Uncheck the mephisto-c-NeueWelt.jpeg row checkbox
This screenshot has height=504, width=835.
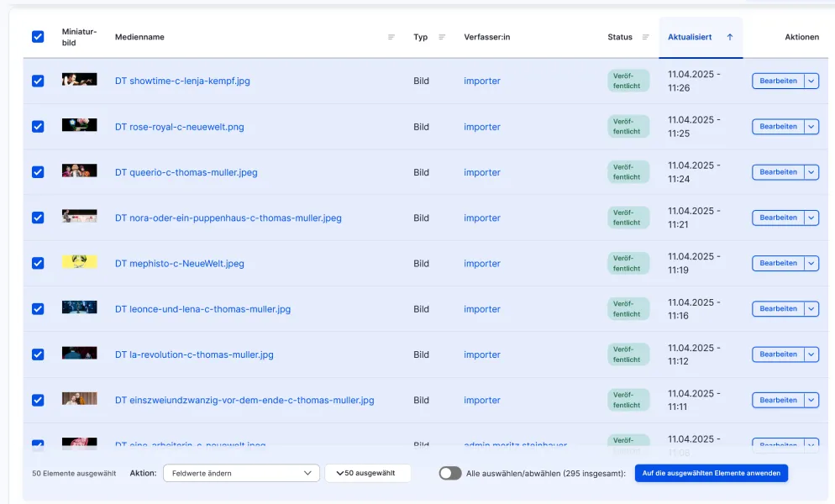[38, 263]
